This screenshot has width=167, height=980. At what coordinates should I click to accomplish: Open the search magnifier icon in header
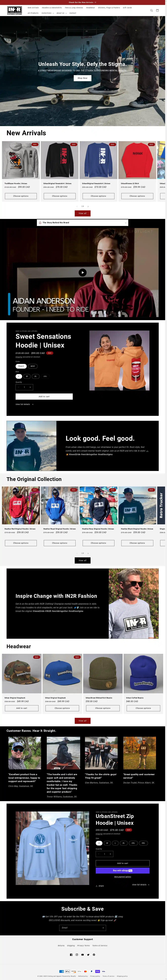(x=151, y=10)
